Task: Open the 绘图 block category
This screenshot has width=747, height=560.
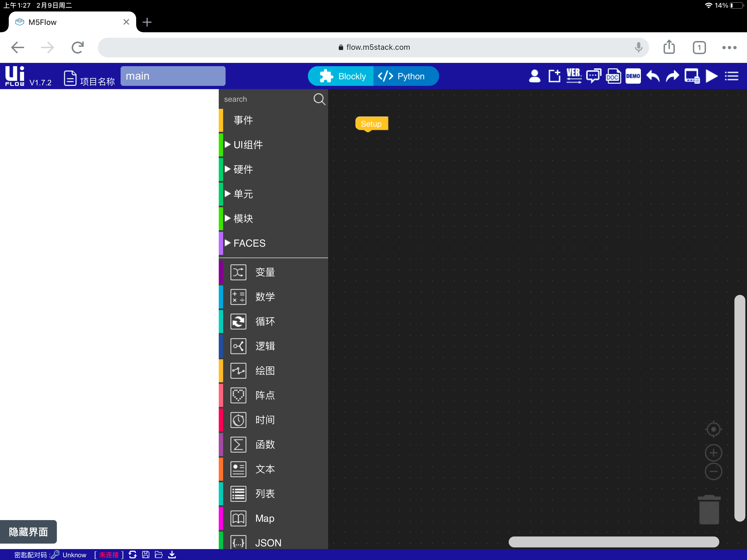Action: point(273,371)
